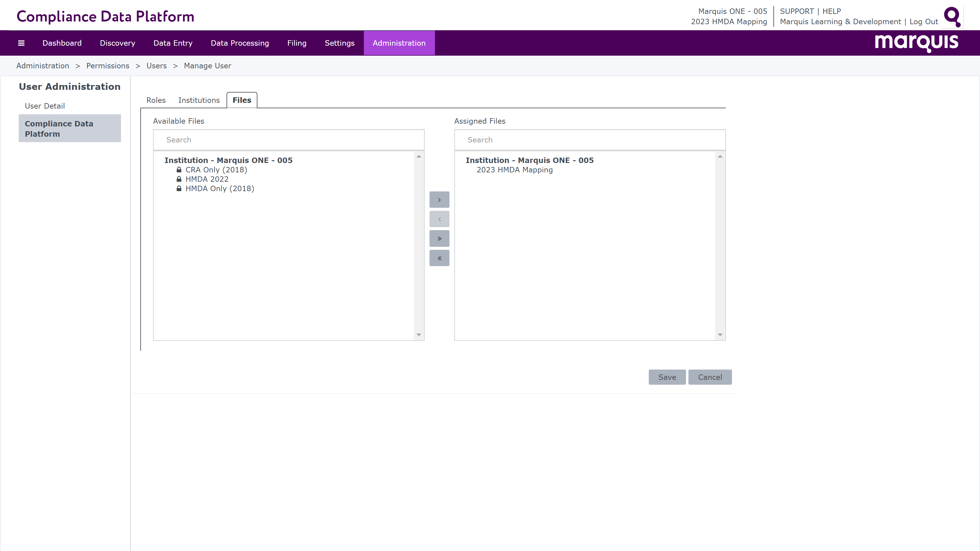Click Institution - Marquis ONE - 005 in Available Files
Image resolution: width=980 pixels, height=551 pixels.
click(228, 160)
